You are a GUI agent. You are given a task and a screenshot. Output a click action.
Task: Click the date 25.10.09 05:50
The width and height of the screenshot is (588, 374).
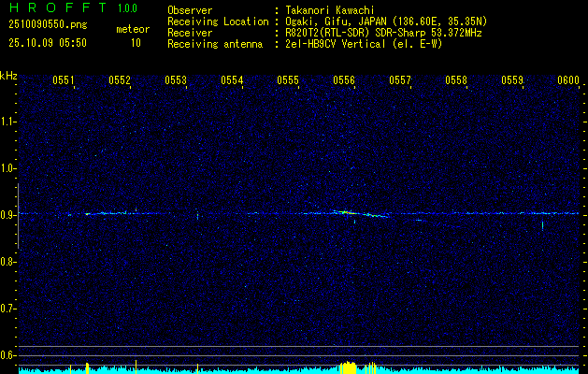click(x=48, y=43)
